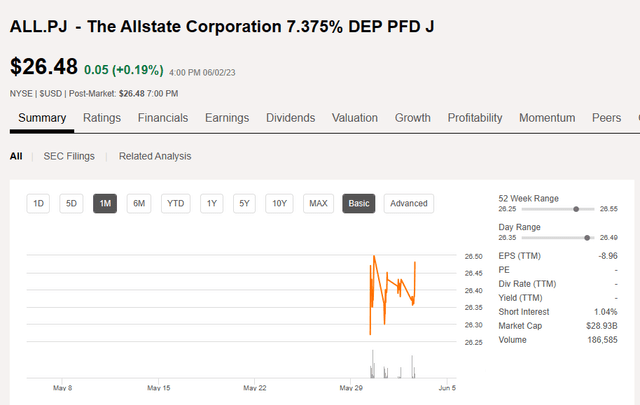Set chart range to 5Y

click(244, 203)
